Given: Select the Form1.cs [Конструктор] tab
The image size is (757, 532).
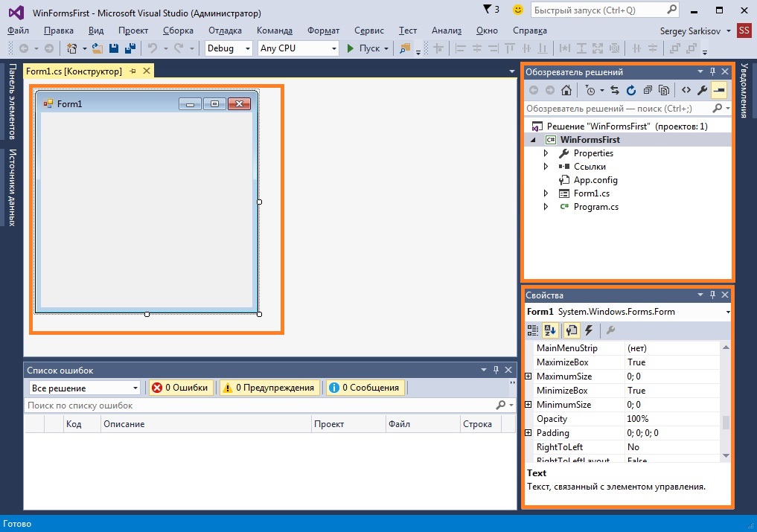Looking at the screenshot, I should (74, 71).
